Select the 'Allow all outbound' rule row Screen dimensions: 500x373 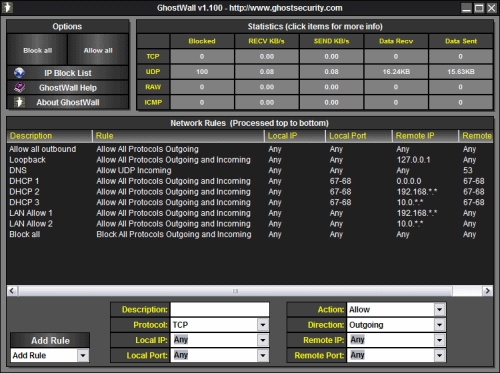(250, 149)
